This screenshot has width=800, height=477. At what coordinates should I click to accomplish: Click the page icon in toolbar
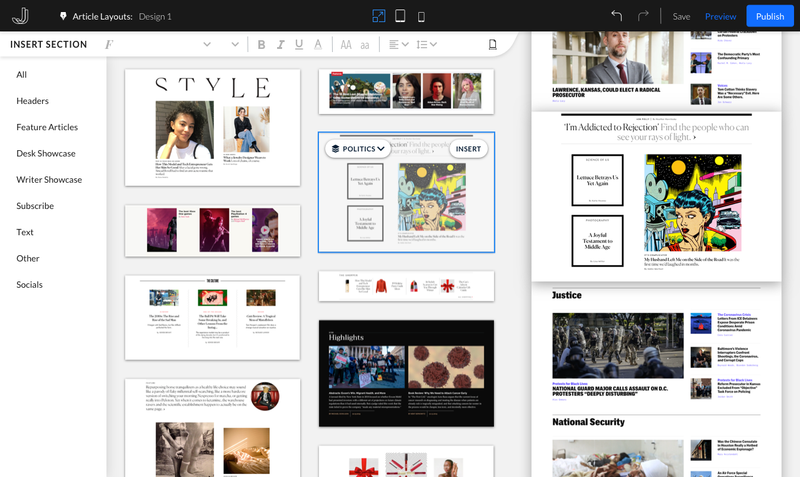point(492,44)
